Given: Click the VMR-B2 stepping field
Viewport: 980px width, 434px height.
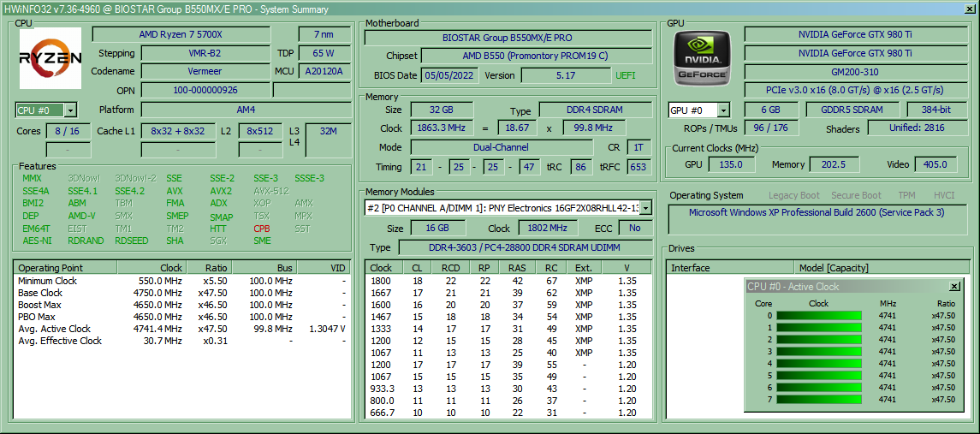Looking at the screenshot, I should point(205,53).
